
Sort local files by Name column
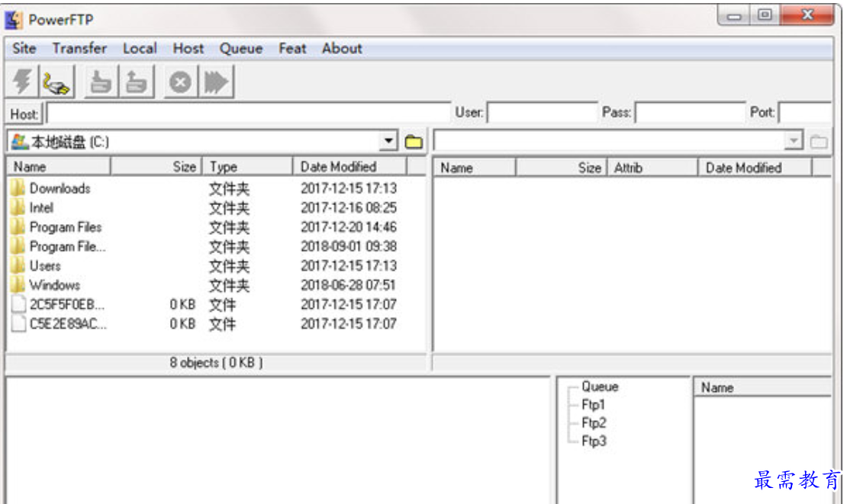[58, 167]
